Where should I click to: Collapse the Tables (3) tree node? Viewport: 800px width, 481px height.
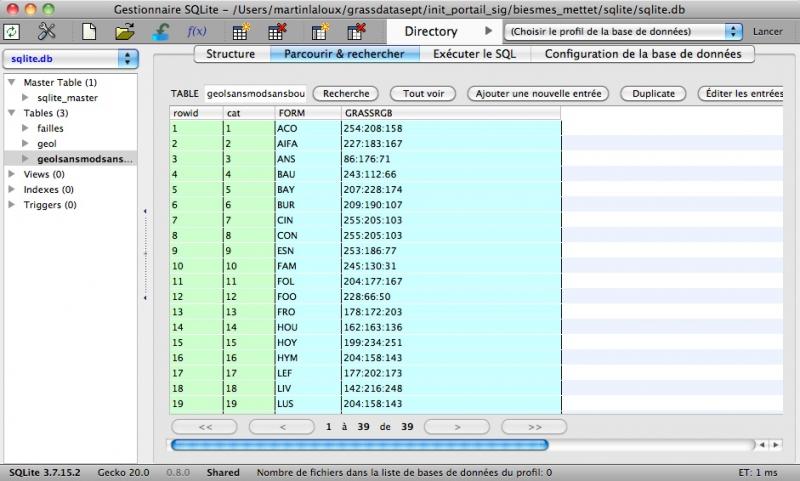coord(11,113)
